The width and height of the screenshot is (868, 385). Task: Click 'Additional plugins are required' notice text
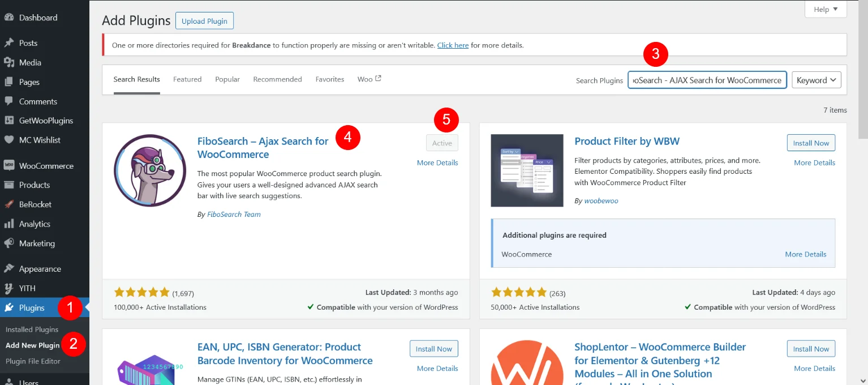555,235
